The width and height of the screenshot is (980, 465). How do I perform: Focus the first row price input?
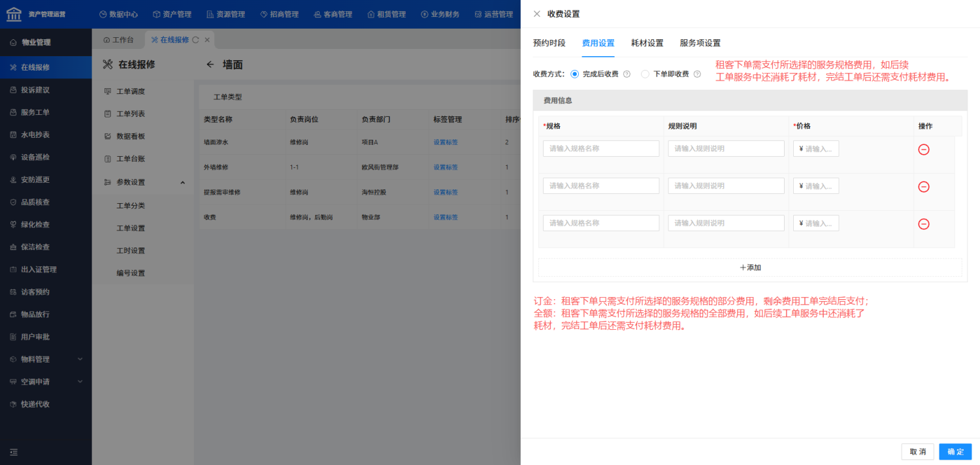click(x=816, y=149)
